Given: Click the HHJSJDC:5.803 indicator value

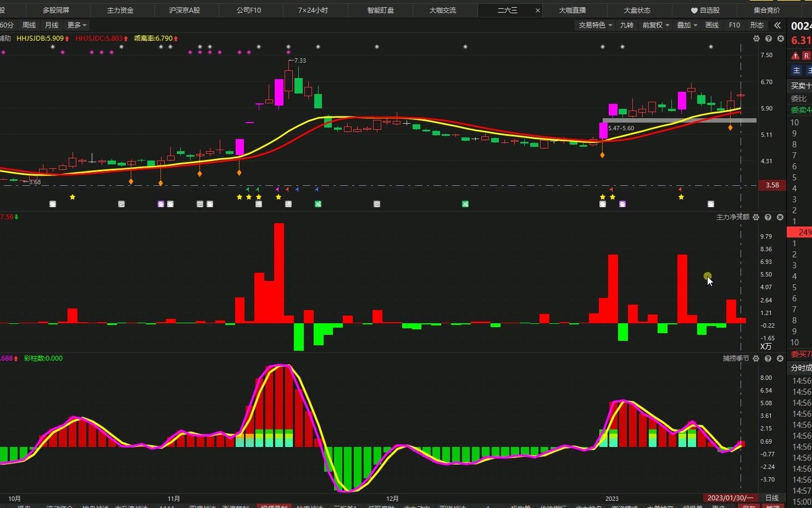Looking at the screenshot, I should (x=102, y=38).
